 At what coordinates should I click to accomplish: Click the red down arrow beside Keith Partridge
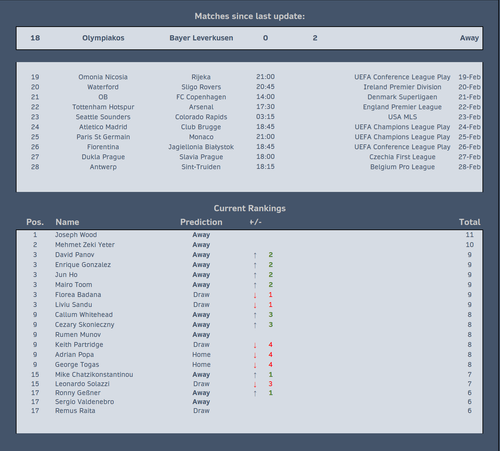point(255,345)
